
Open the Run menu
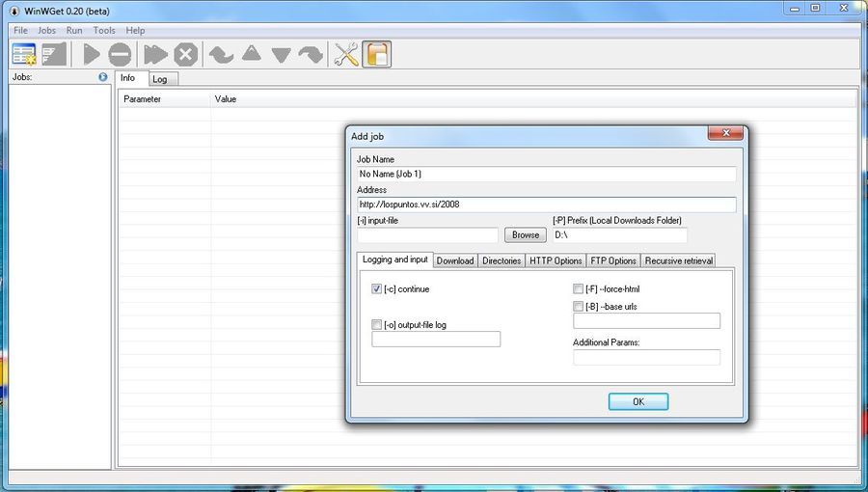click(x=74, y=31)
